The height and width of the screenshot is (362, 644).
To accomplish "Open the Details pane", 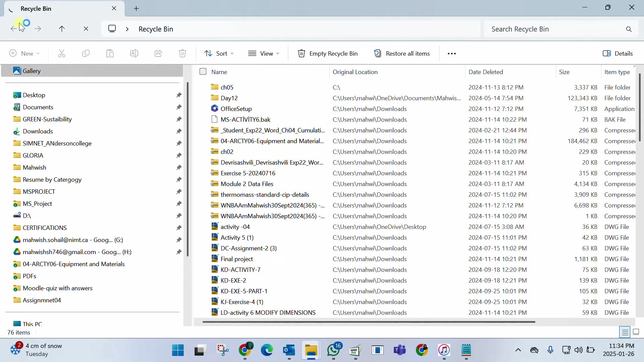I will pos(618,54).
